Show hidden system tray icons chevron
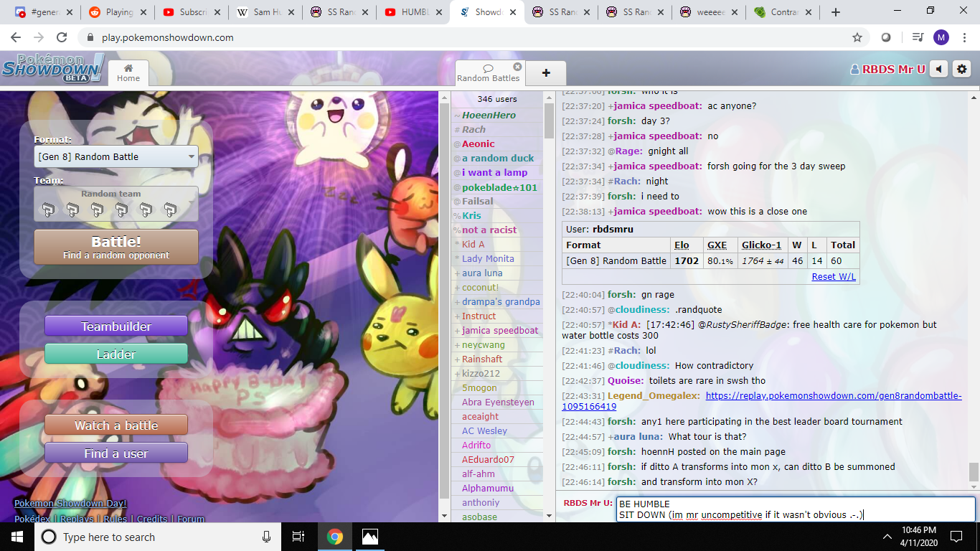 (x=887, y=537)
